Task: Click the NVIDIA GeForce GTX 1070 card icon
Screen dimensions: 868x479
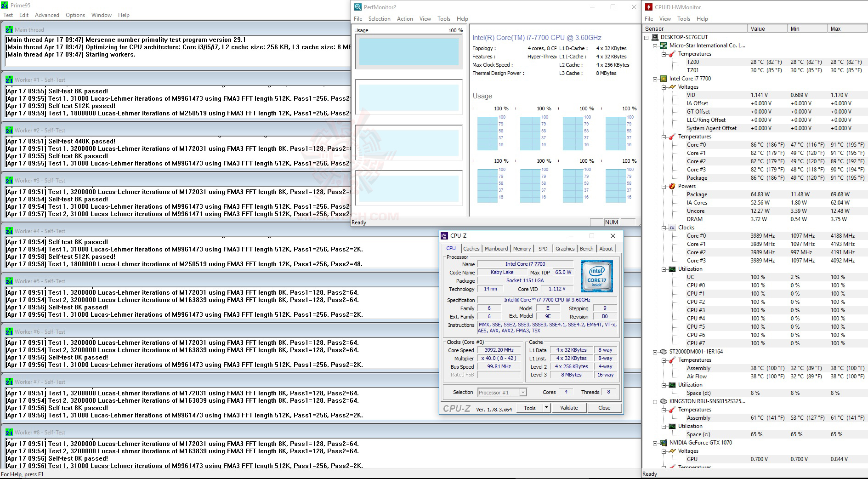Action: (x=664, y=443)
